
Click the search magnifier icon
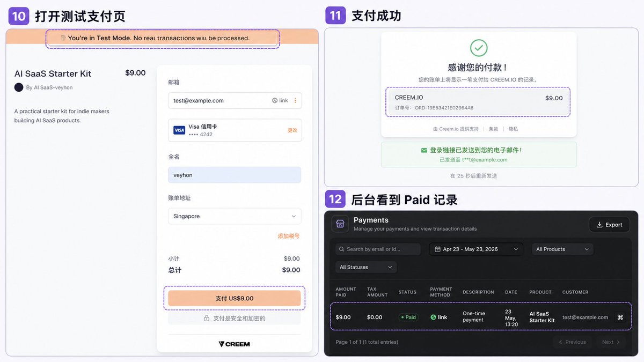(x=341, y=249)
